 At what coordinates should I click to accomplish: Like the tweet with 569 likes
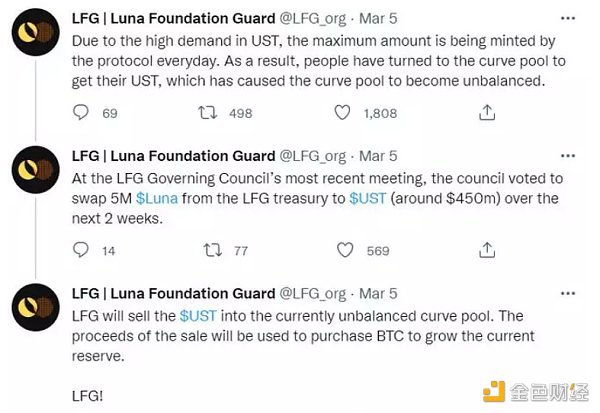(x=345, y=250)
